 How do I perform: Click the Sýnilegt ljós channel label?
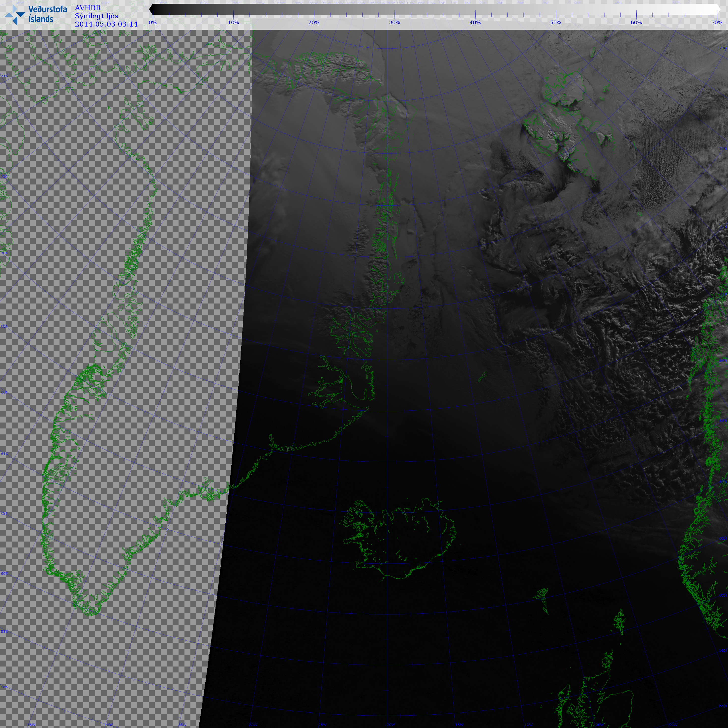coord(96,16)
